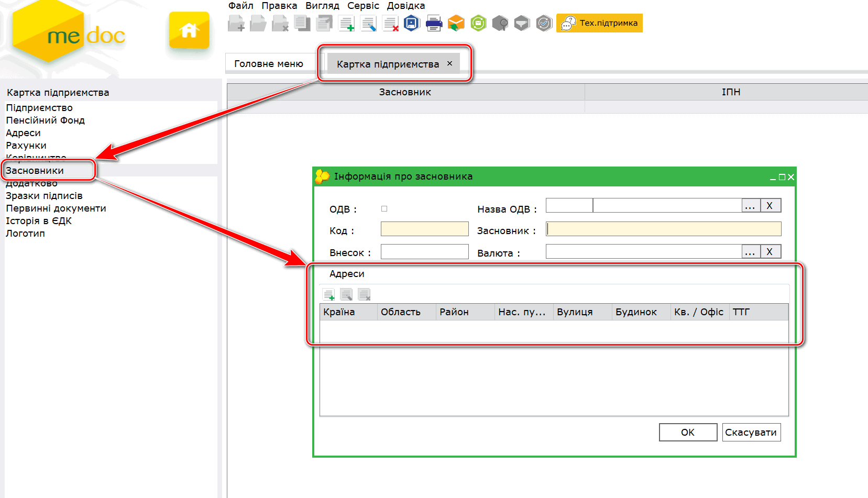Viewport: 868px width, 498px height.
Task: Click the Скасувати button
Action: tap(751, 433)
